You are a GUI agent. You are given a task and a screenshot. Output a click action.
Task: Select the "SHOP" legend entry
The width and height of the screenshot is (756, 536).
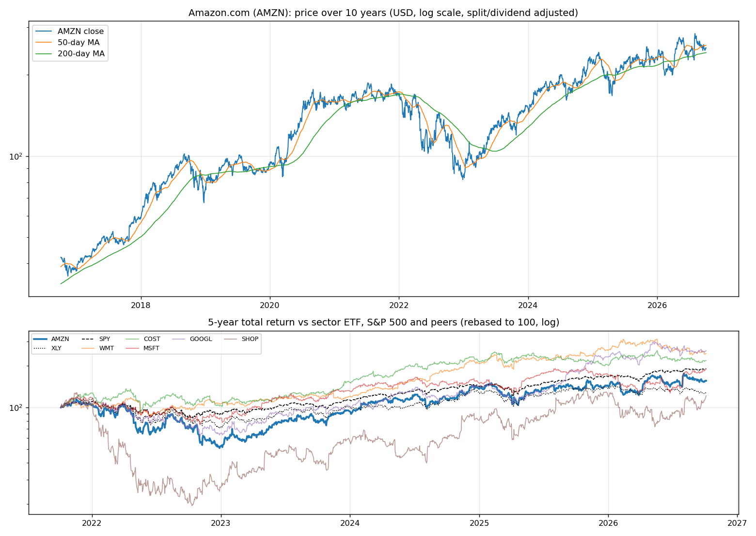pyautogui.click(x=250, y=339)
